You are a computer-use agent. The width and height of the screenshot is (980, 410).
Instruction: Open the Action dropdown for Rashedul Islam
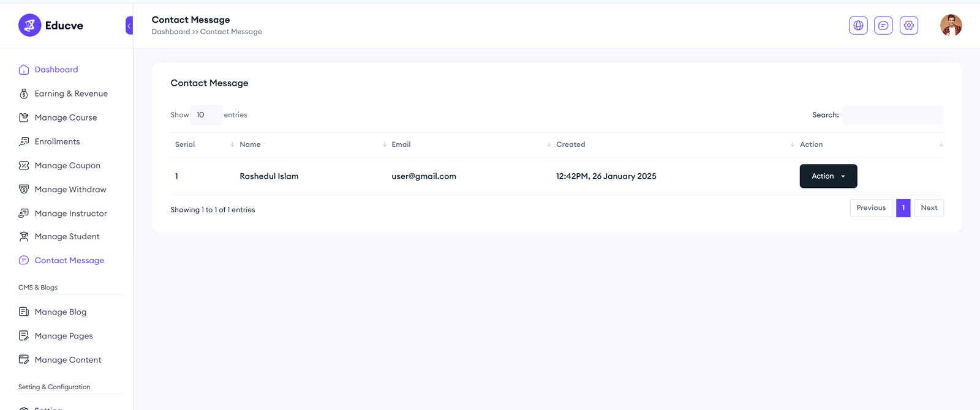(828, 176)
